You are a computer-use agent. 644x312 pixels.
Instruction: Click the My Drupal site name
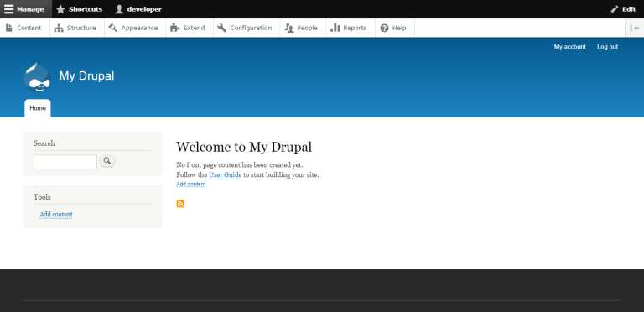tap(86, 76)
